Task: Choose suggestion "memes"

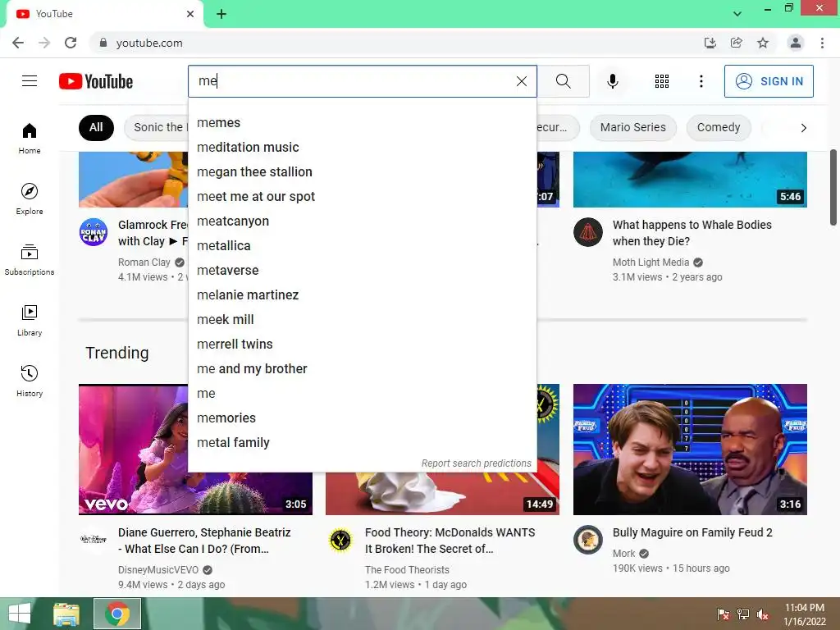Action: click(362, 123)
